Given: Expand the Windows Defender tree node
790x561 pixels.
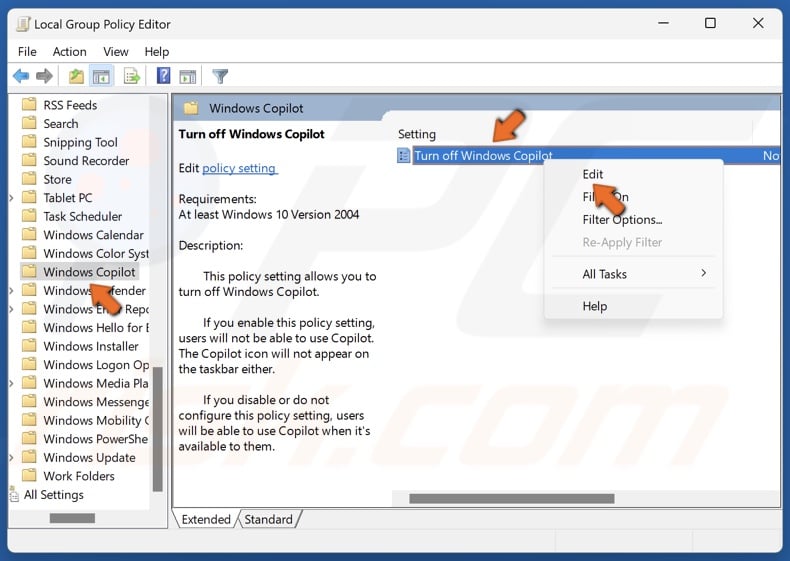Looking at the screenshot, I should (x=11, y=290).
